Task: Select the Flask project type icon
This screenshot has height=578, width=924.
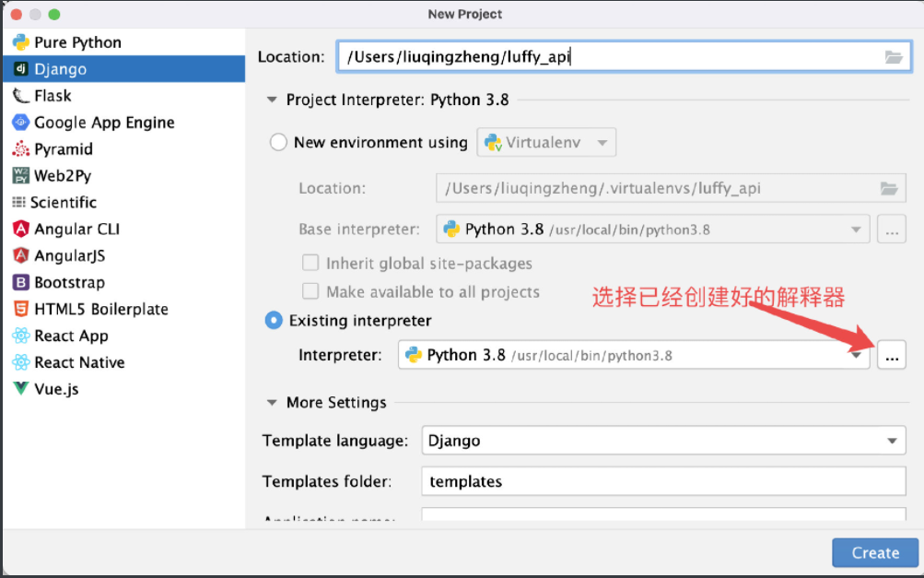Action: tap(20, 96)
